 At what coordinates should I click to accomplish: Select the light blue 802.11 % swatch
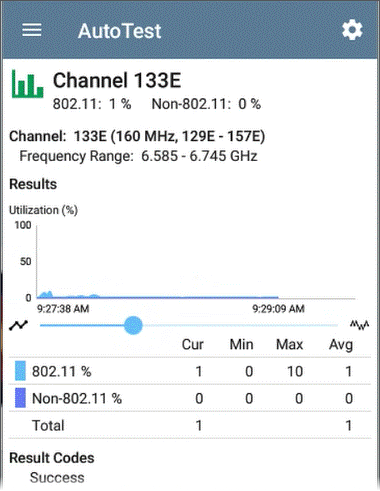pos(20,371)
